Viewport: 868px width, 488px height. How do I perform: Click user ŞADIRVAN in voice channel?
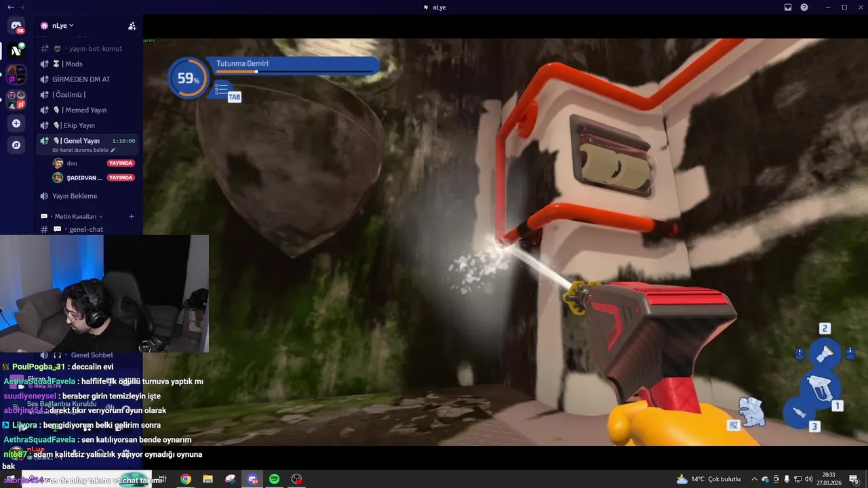(84, 178)
